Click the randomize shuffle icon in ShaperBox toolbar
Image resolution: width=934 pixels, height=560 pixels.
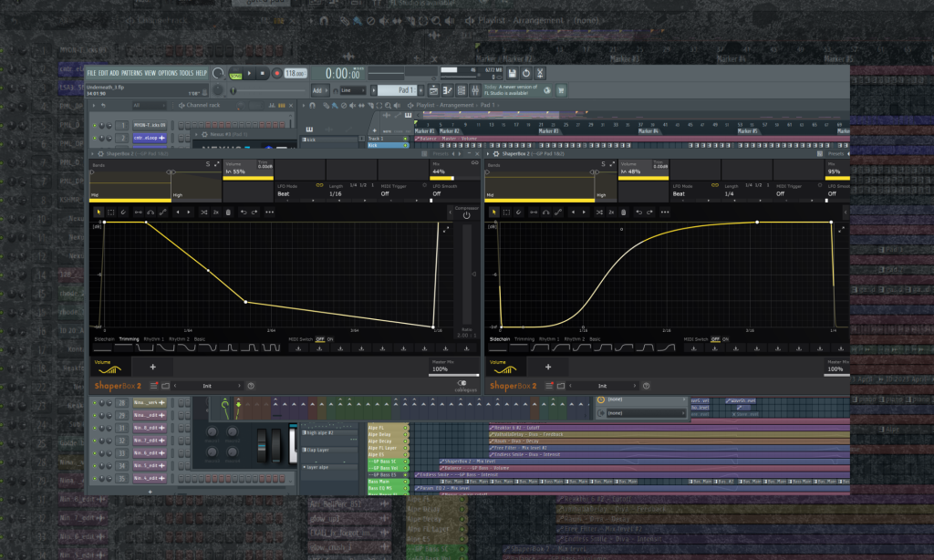tap(204, 211)
